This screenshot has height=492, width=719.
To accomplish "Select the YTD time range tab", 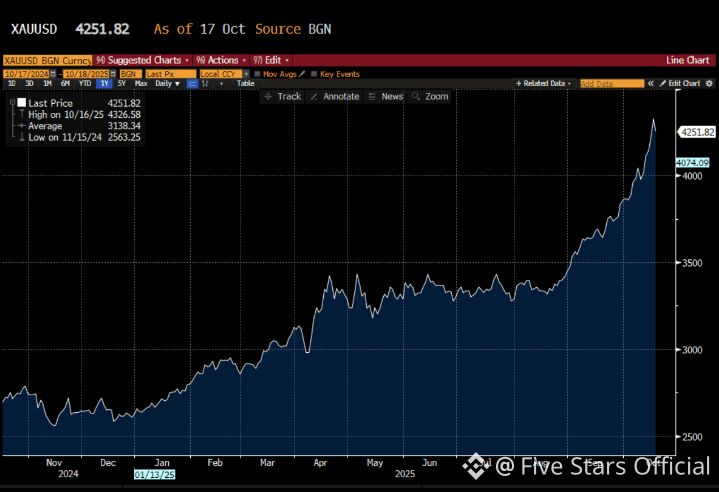I will (85, 83).
